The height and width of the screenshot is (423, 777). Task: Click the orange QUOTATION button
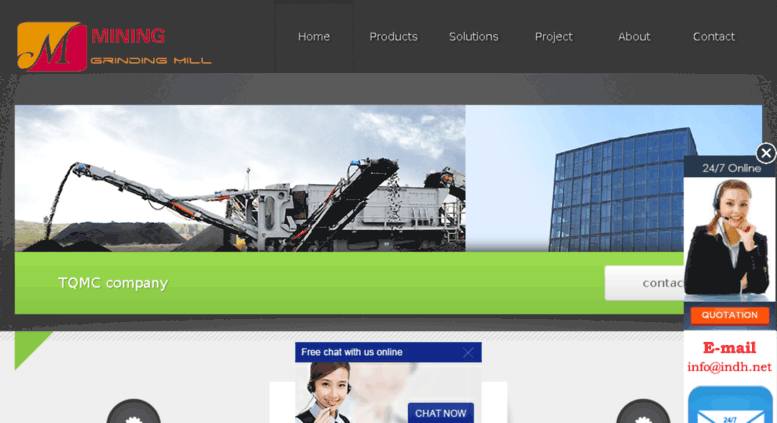pyautogui.click(x=729, y=315)
